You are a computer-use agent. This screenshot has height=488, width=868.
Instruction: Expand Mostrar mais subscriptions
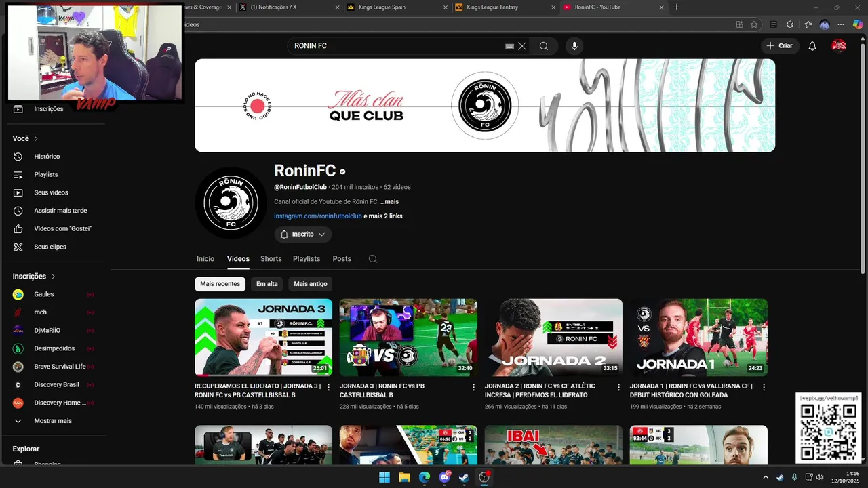(x=54, y=421)
